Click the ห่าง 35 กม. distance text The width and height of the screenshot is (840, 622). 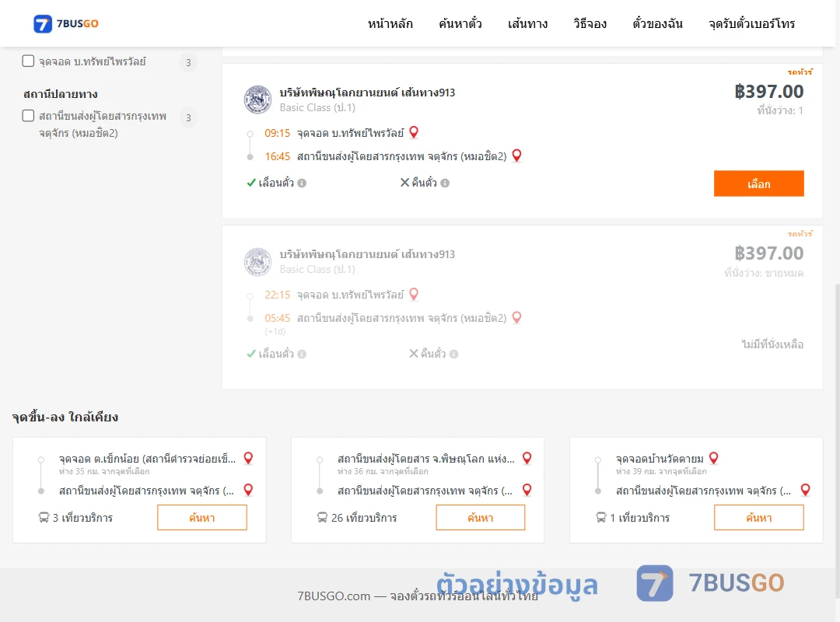pos(104,471)
